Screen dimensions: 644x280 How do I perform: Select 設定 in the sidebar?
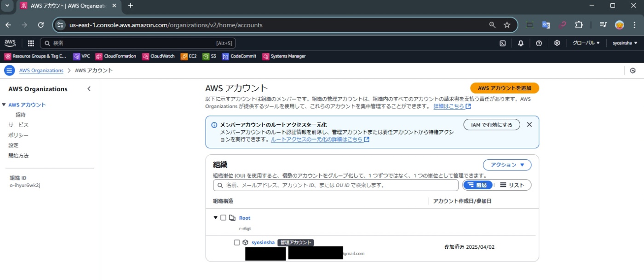(x=13, y=145)
